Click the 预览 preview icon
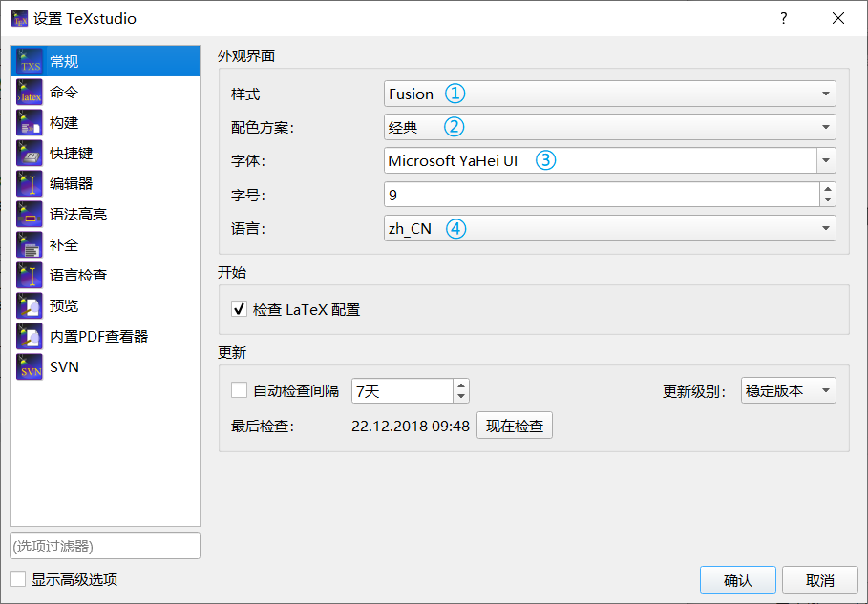This screenshot has width=868, height=604. tap(30, 306)
